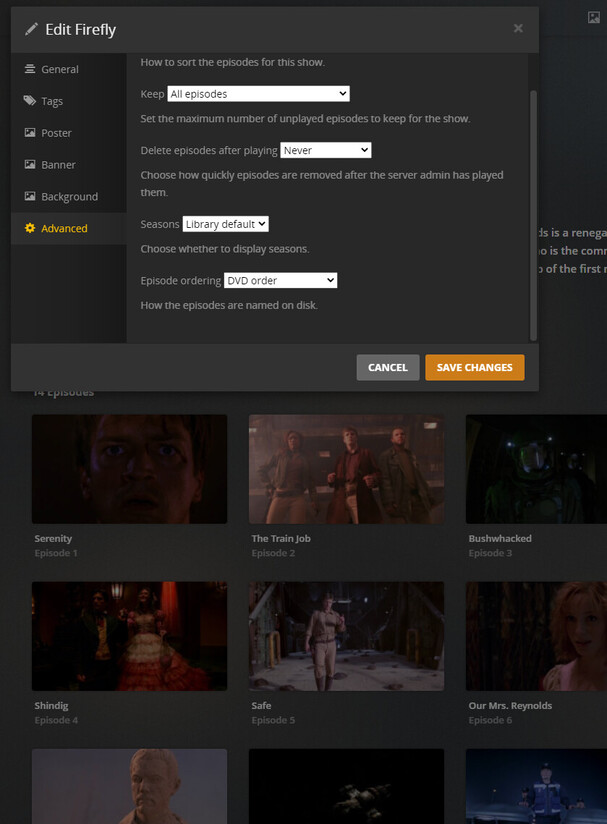Open Our Mrs. Reynolds episode thumbnail
The width and height of the screenshot is (607, 824).
coord(537,636)
